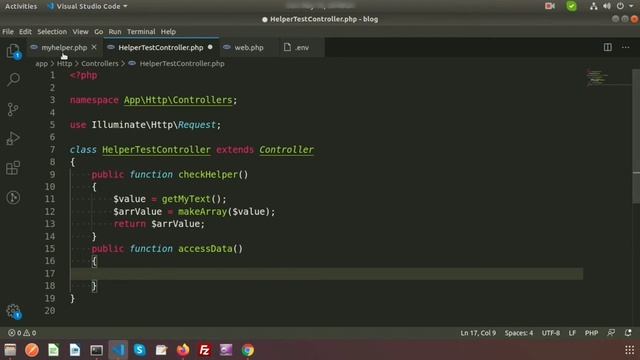Click makeArray on line 12
Viewport: 640px width, 360px height.
pos(202,211)
